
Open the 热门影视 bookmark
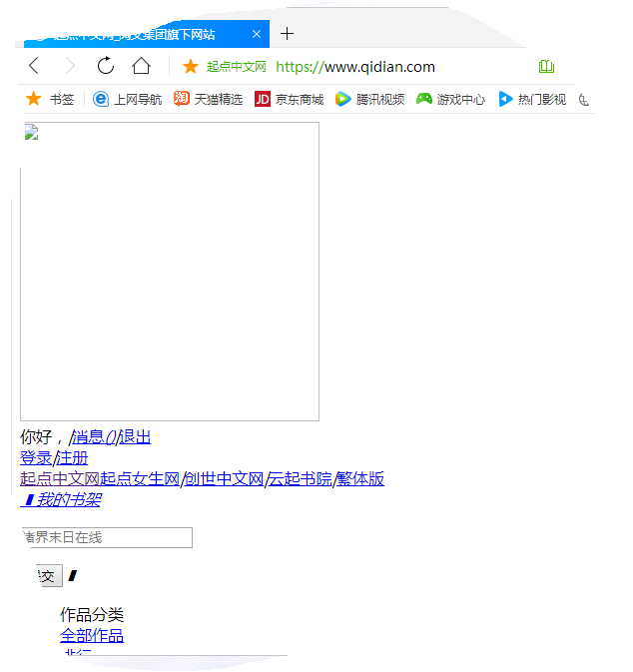[532, 100]
